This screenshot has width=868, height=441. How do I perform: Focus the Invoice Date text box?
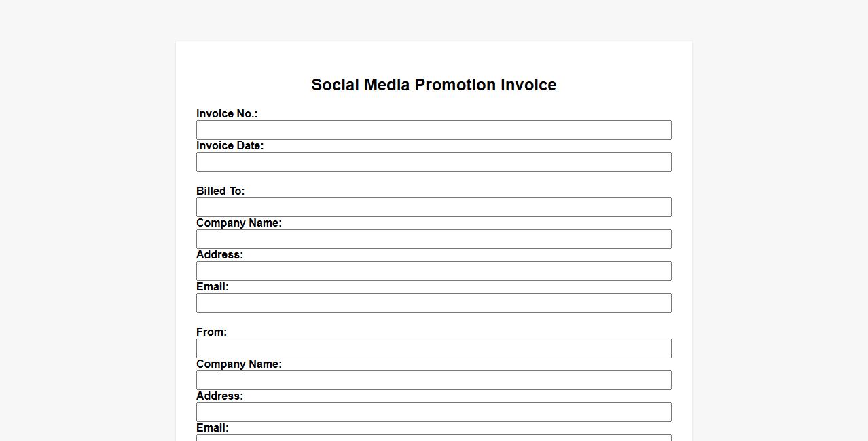point(433,162)
